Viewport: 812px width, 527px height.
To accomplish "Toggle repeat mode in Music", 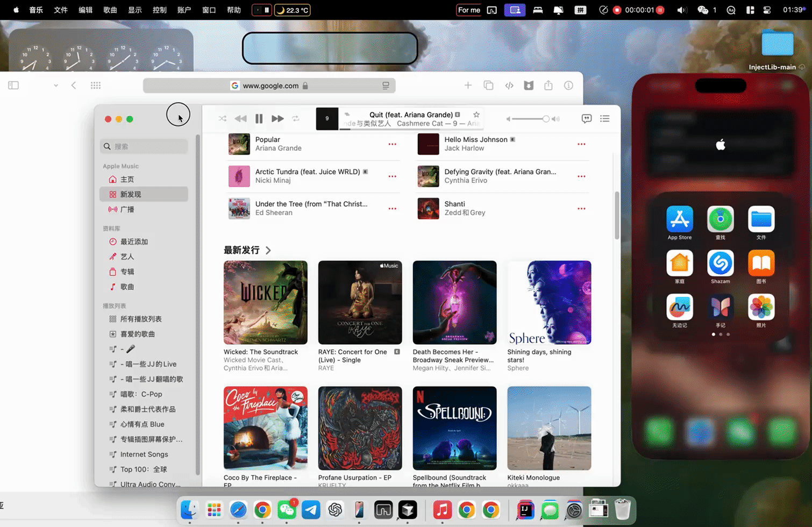I will (x=296, y=118).
